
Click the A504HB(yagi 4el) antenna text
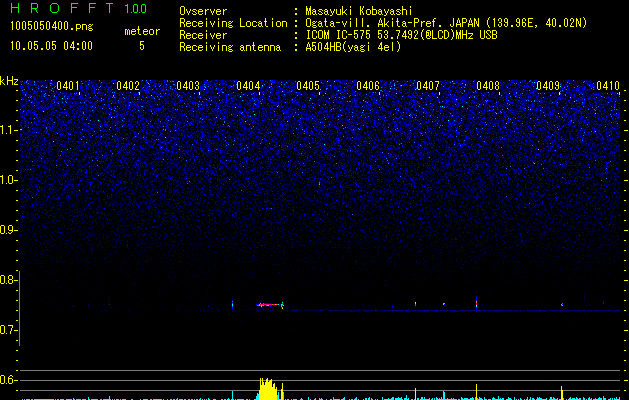353,47
